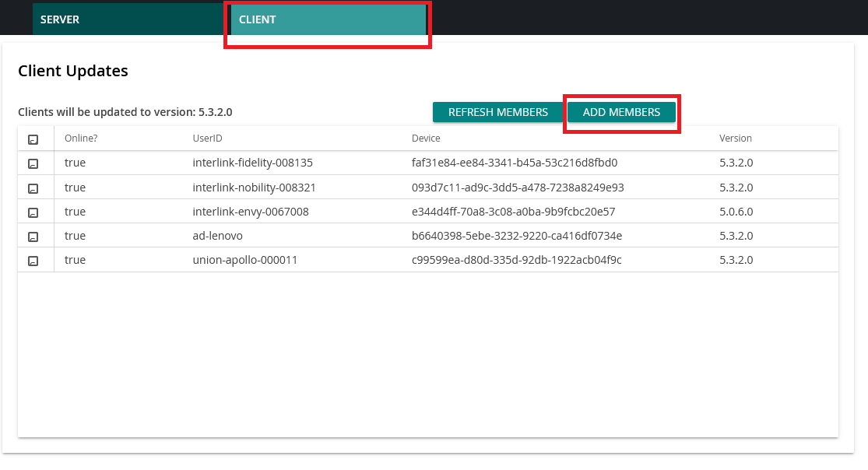Click online status true for union-apollo-000011
The width and height of the screenshot is (868, 470).
point(75,260)
